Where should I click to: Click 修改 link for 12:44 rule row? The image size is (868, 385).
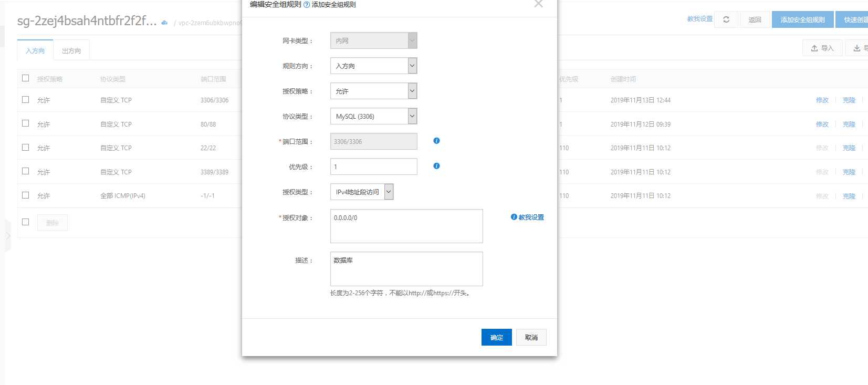822,100
